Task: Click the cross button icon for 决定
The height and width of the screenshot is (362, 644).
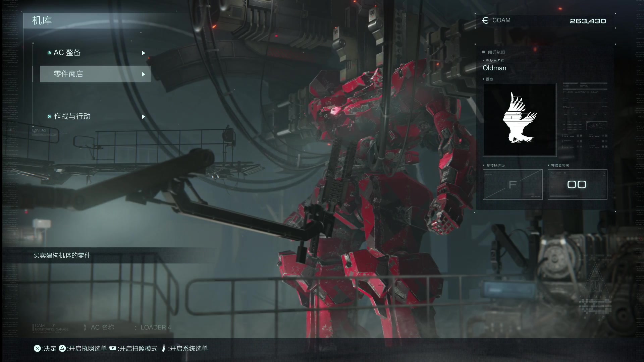Action: pyautogui.click(x=37, y=349)
